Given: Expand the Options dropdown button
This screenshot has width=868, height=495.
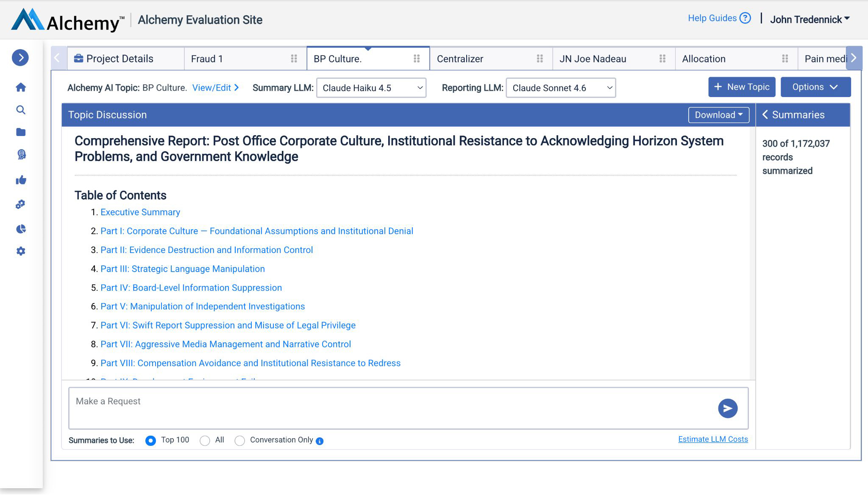Looking at the screenshot, I should coord(815,87).
